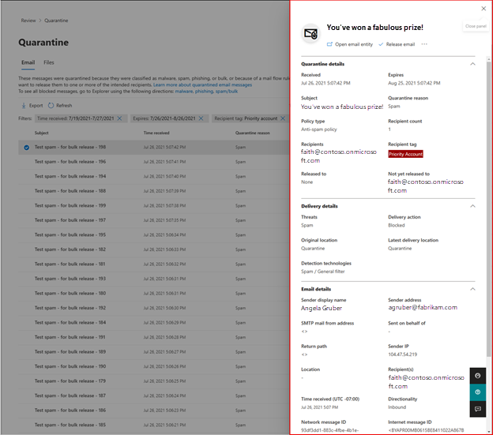The width and height of the screenshot is (504, 435).
Task: Collapse the Email details section
Action: [x=472, y=289]
